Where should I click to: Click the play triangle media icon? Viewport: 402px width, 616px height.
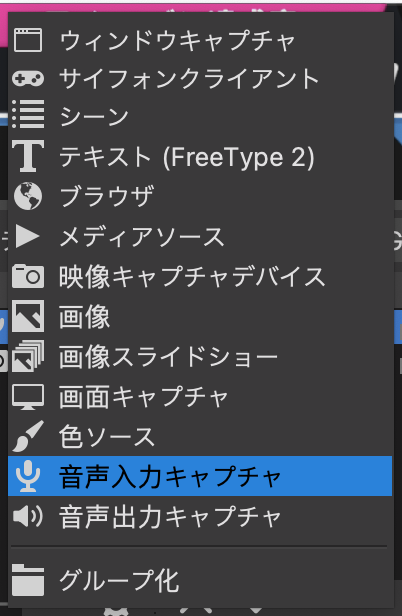tap(28, 236)
